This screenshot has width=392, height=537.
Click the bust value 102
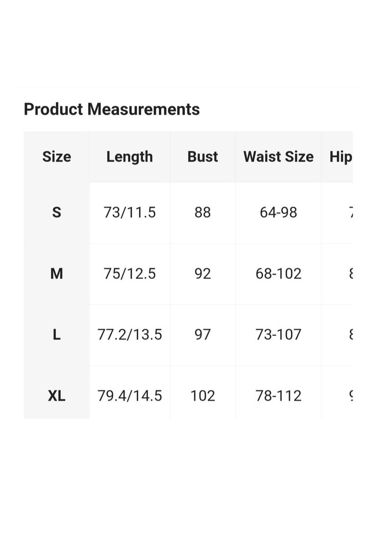[x=202, y=396]
